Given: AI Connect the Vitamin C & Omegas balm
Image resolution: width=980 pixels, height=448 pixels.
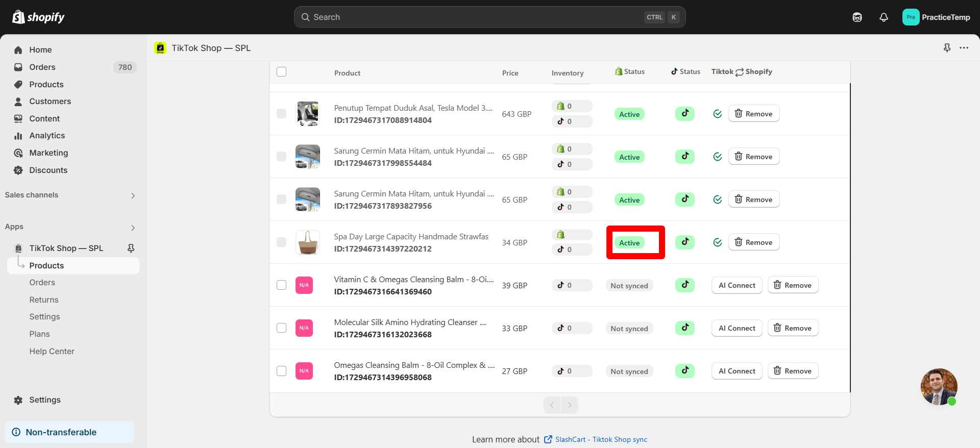Looking at the screenshot, I should [737, 285].
